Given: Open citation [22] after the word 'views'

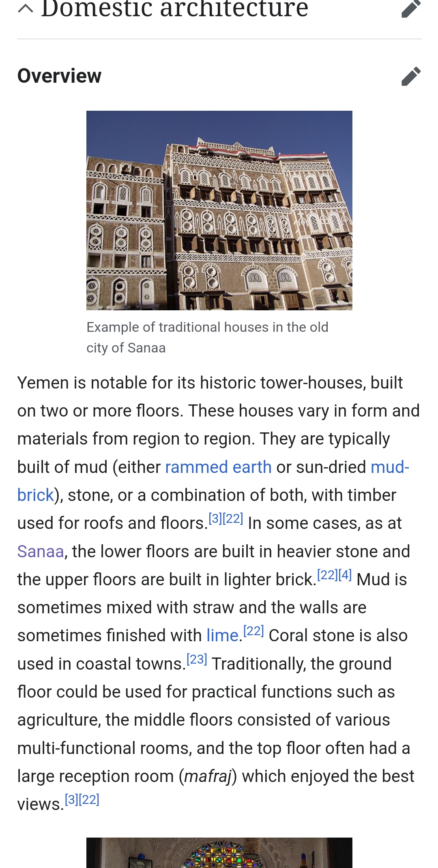Looking at the screenshot, I should pyautogui.click(x=90, y=799).
